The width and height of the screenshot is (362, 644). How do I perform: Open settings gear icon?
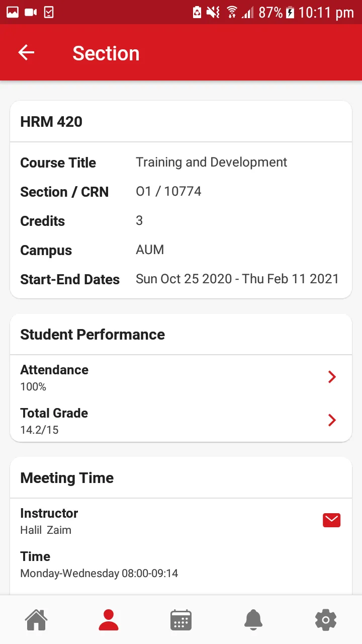pyautogui.click(x=326, y=620)
